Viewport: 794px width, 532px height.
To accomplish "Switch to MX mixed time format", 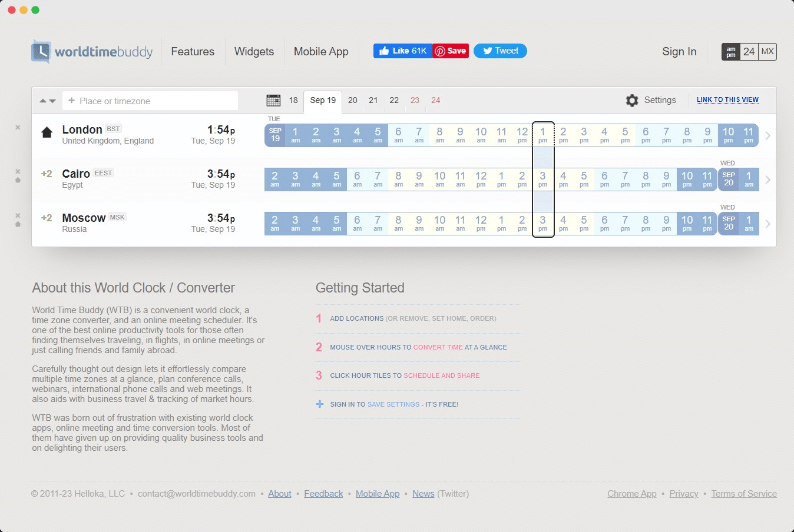I will 767,52.
